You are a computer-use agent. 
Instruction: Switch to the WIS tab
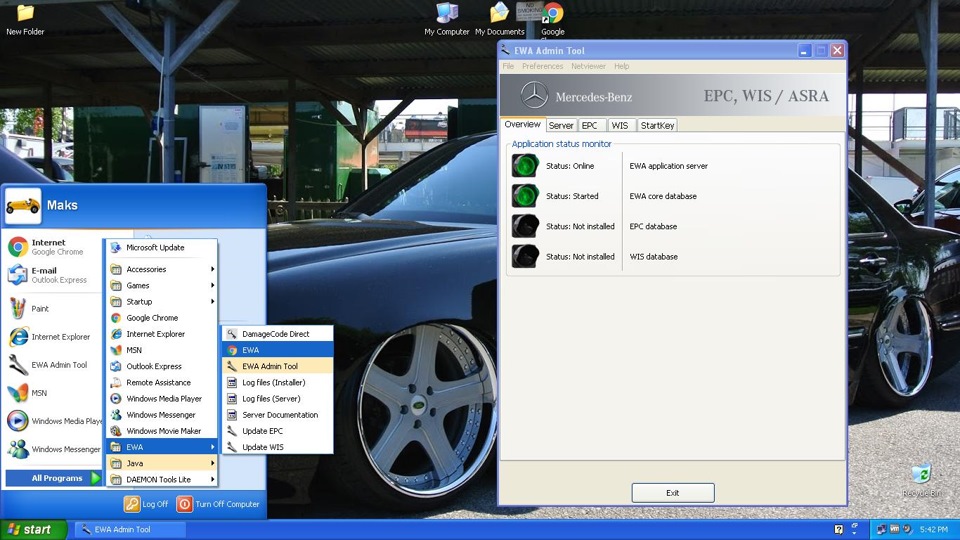(620, 126)
